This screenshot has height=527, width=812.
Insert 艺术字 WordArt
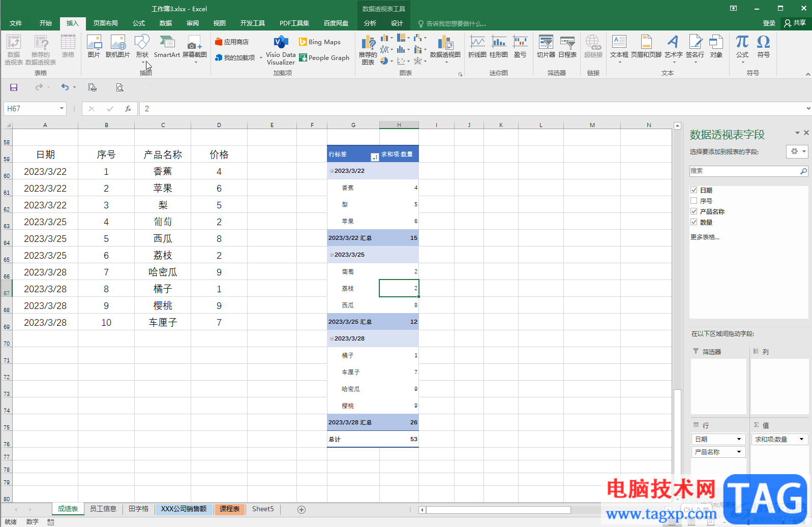point(674,48)
